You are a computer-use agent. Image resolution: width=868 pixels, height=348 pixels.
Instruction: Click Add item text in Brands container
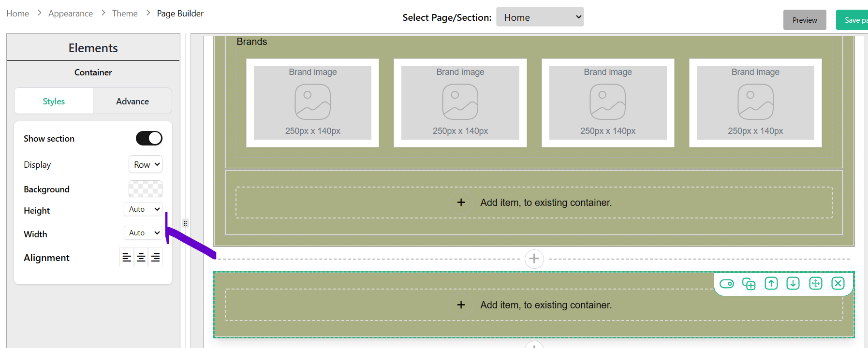(x=546, y=203)
